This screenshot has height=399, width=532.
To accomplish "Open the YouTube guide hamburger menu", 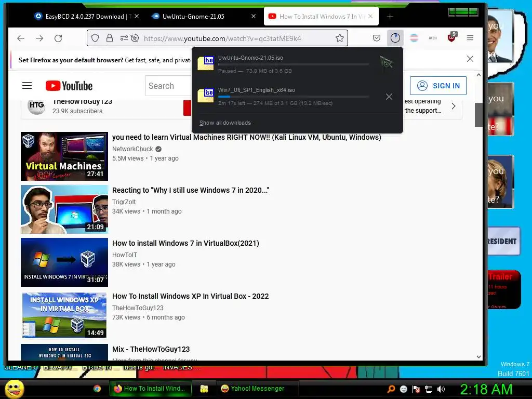I will tap(27, 86).
